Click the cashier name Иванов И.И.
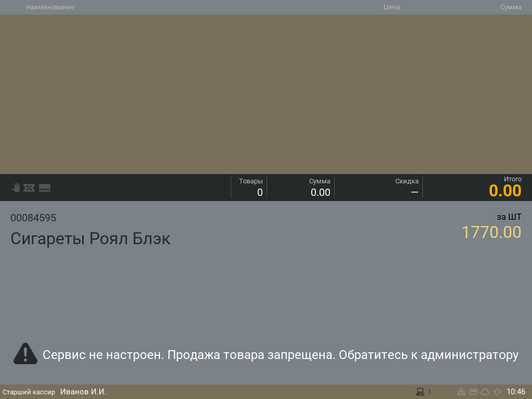 83,392
